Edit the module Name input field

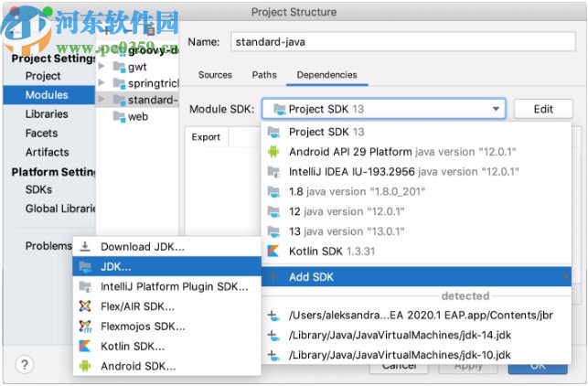403,42
